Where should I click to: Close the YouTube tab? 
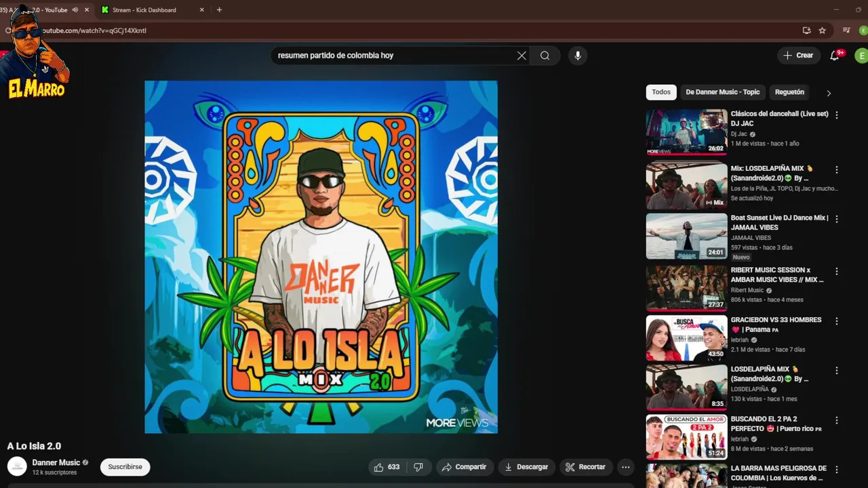point(87,10)
